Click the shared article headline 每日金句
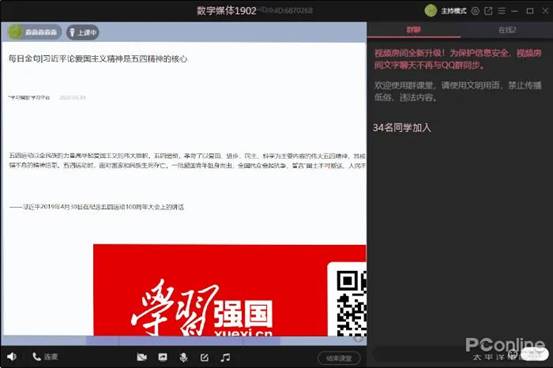The width and height of the screenshot is (553, 368). 98,59
